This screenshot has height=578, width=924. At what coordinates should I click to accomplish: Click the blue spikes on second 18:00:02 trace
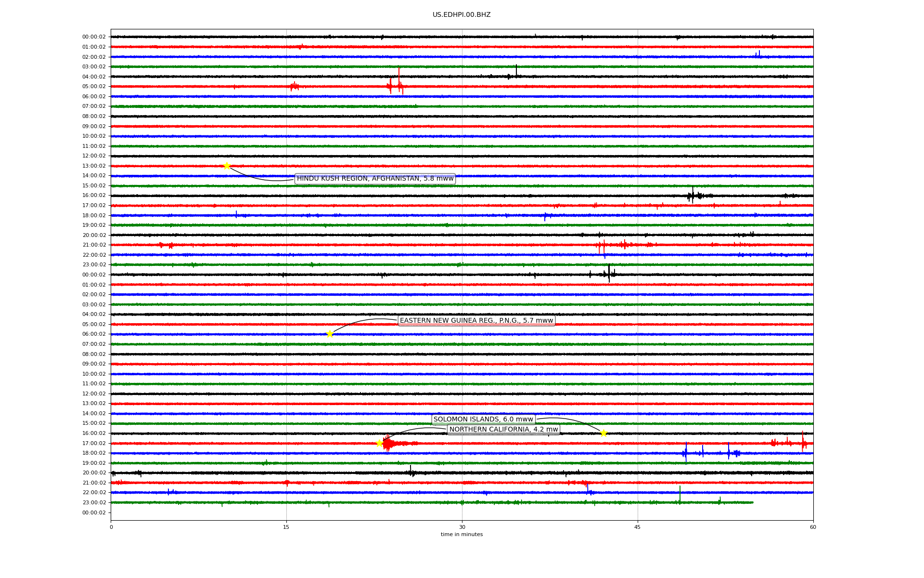686,453
